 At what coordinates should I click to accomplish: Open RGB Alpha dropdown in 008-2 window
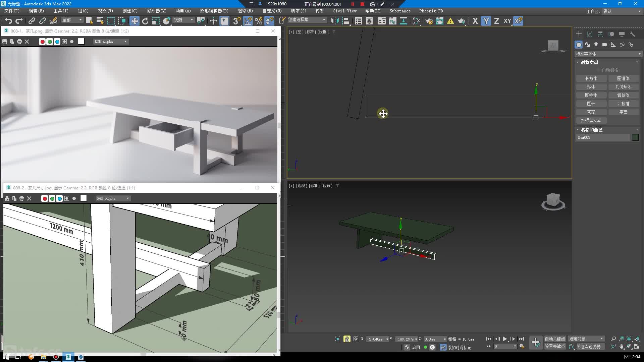click(113, 198)
